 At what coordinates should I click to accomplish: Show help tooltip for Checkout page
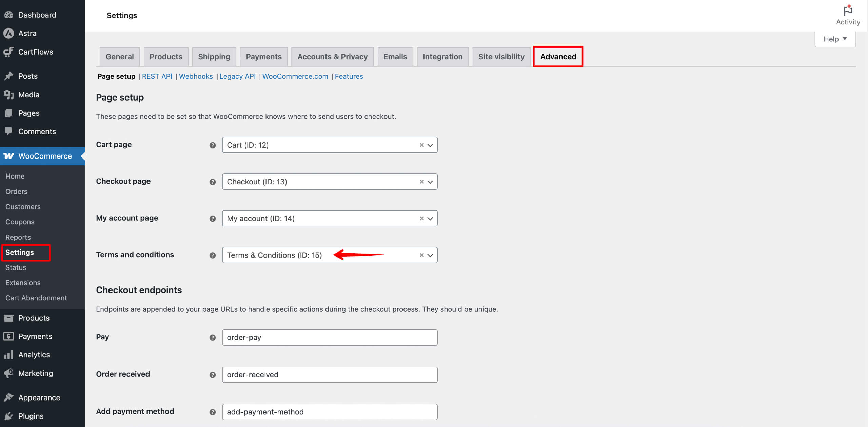coord(213,182)
